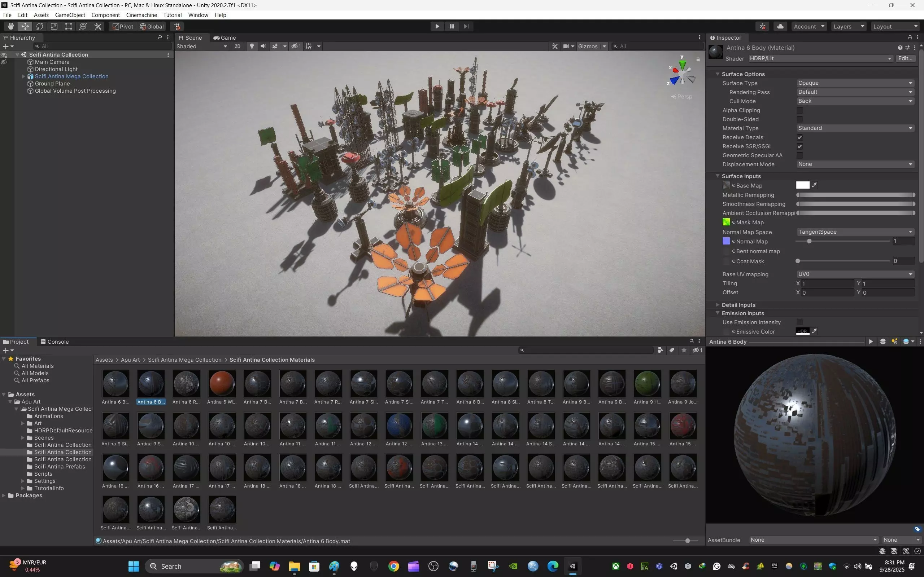
Task: Toggle 2D scene view mode
Action: coord(237,46)
